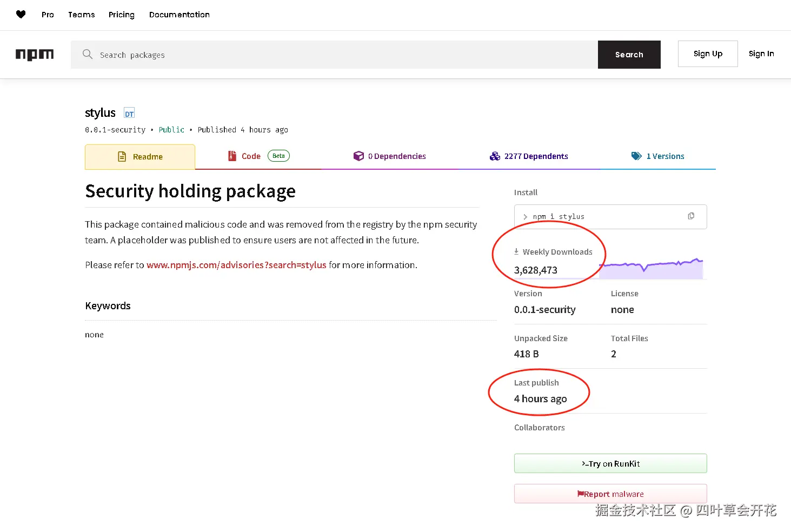Go to Documentation in top navigation
Image resolution: width=791 pixels, height=532 pixels.
(x=179, y=15)
